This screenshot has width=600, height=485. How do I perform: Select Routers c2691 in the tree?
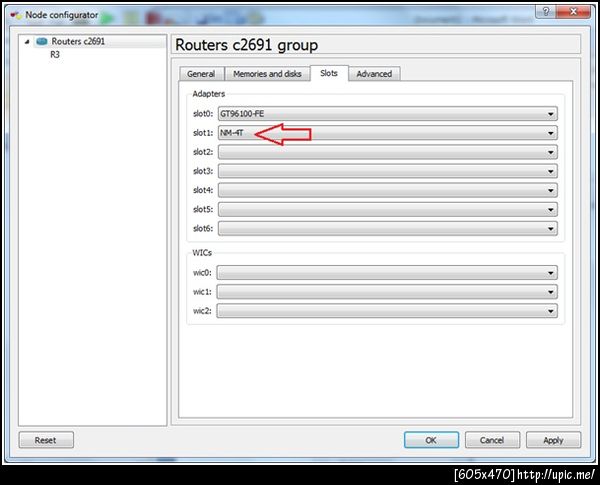(x=78, y=41)
